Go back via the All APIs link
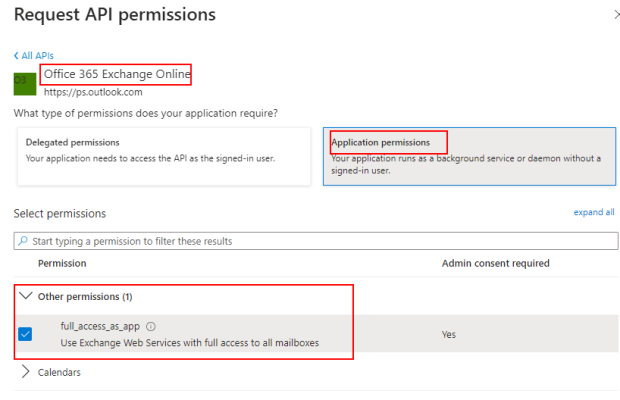 pos(33,55)
